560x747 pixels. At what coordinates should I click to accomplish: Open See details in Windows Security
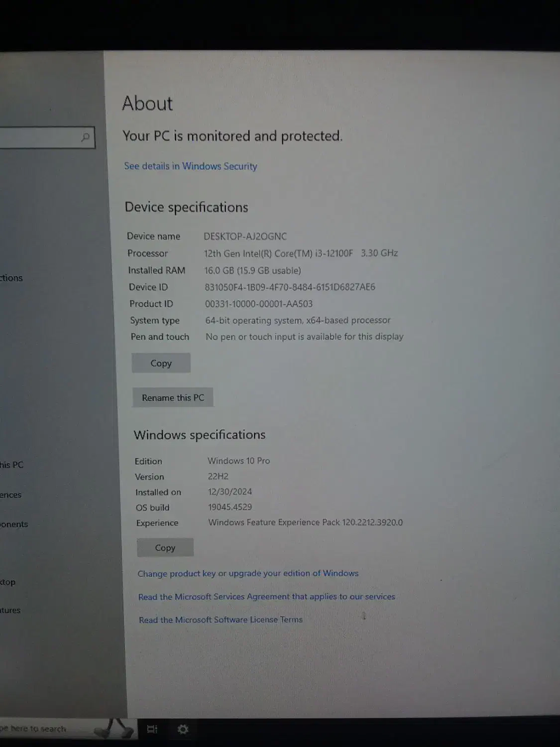click(x=191, y=166)
